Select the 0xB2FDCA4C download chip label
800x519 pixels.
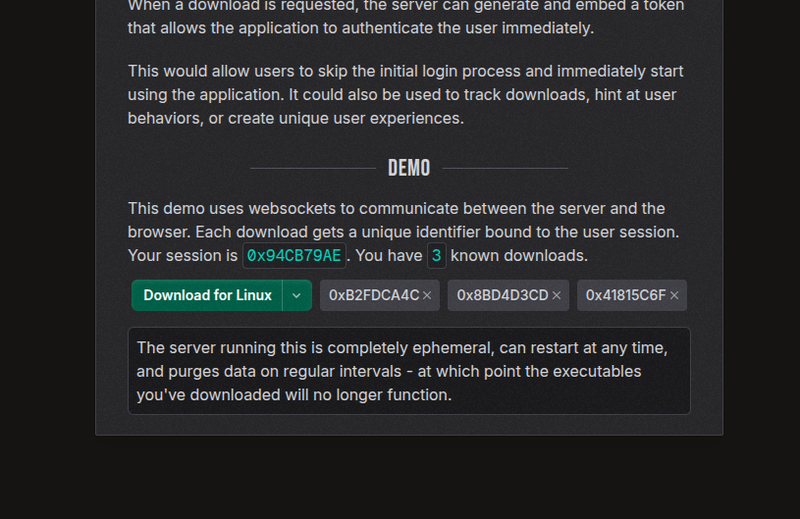374,296
